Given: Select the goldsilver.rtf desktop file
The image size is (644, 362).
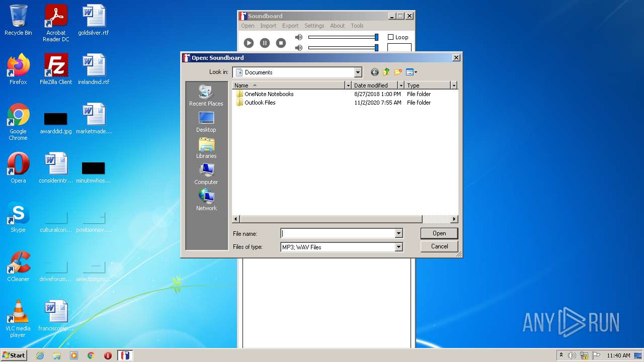Looking at the screenshot, I should (94, 21).
